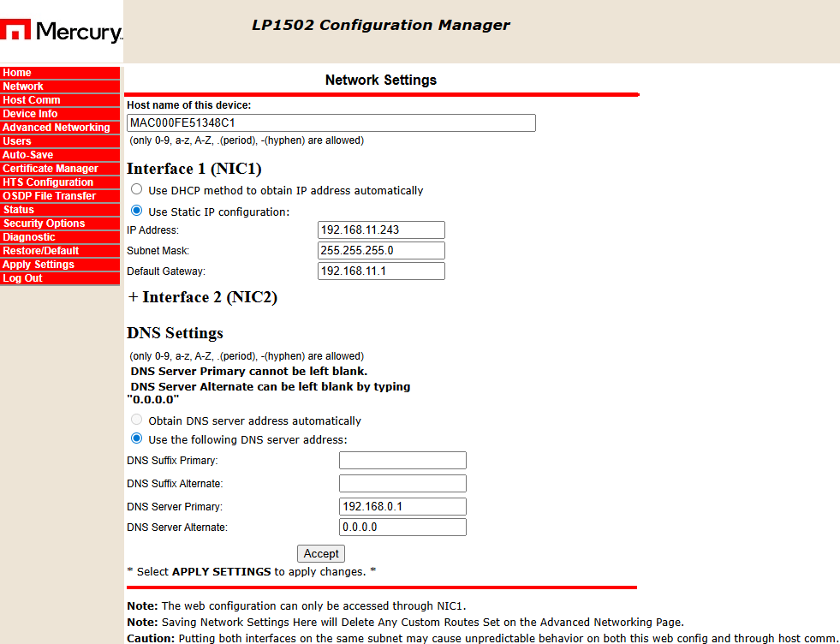840x644 pixels.
Task: Open the Home menu item
Action: click(x=59, y=73)
